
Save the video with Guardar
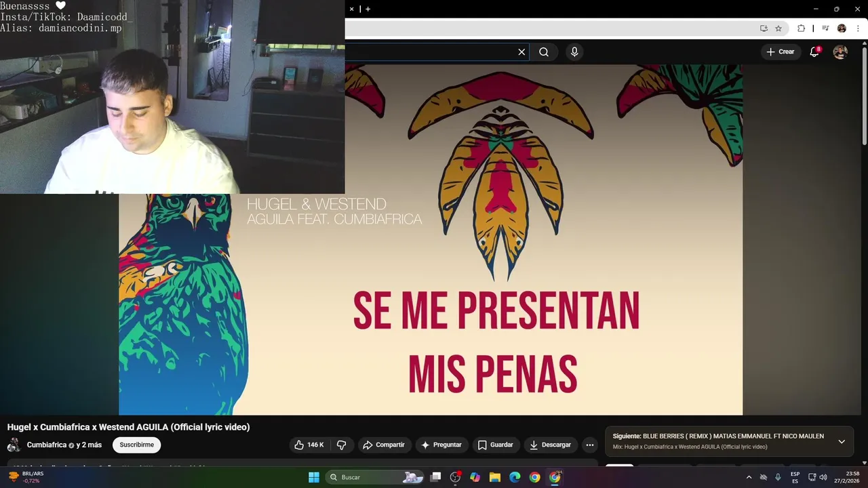[495, 445]
